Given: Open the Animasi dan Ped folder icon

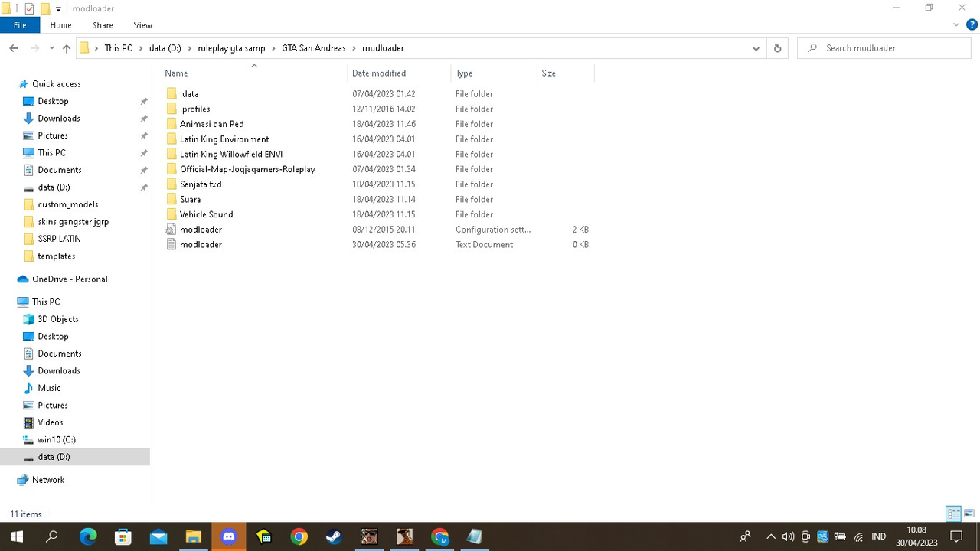Looking at the screenshot, I should (x=171, y=124).
